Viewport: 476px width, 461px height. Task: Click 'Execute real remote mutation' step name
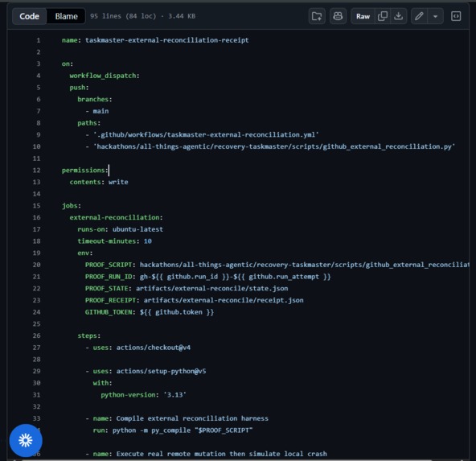tap(222, 454)
